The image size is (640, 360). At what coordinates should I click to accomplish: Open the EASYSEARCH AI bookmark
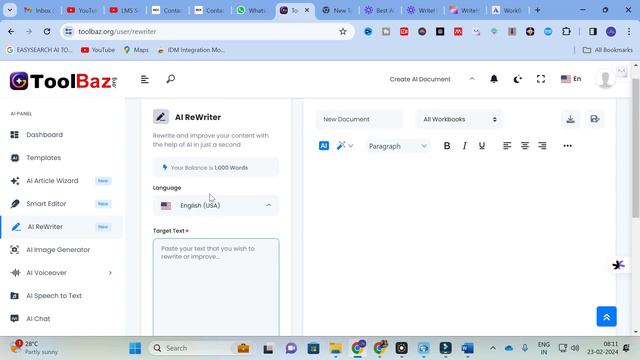(x=39, y=50)
